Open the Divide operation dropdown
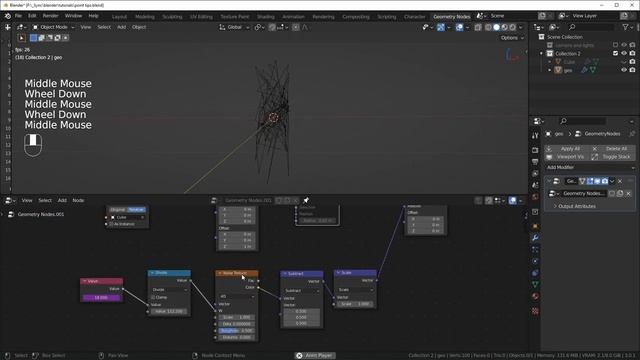Screen dimensions: 640x360 pos(169,290)
